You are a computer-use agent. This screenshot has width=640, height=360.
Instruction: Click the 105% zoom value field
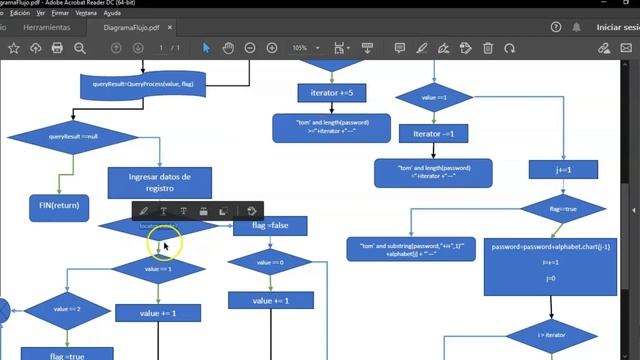[x=300, y=48]
